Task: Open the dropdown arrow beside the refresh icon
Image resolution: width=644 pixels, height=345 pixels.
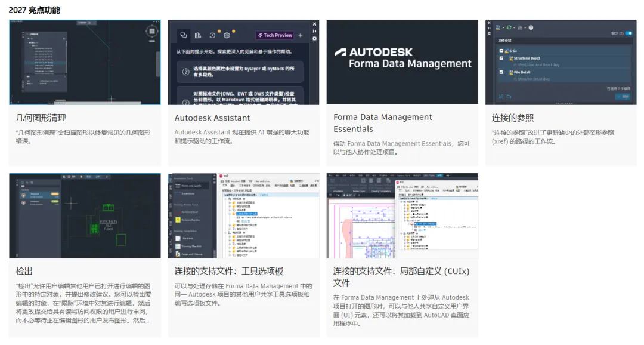Action: (514, 27)
